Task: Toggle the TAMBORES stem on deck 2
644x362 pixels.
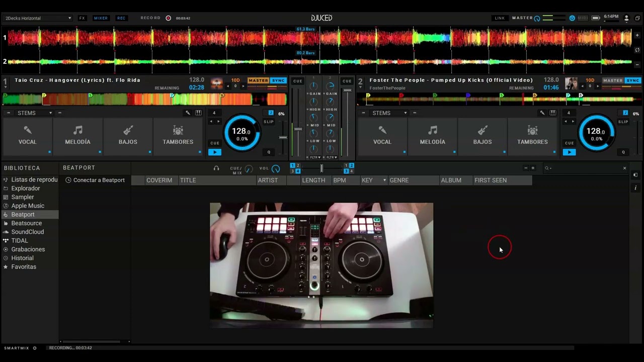Action: pos(532,136)
